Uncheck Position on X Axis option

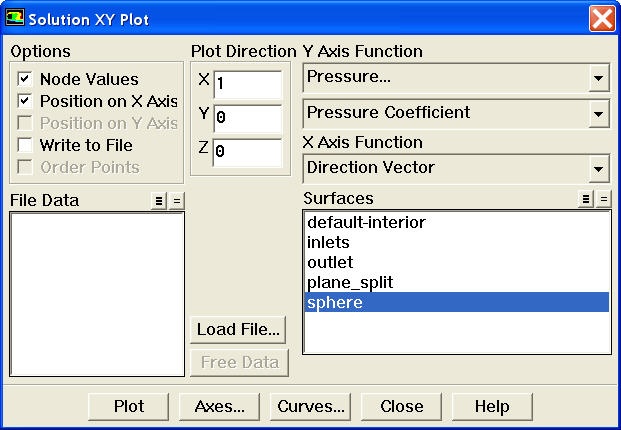(25, 101)
